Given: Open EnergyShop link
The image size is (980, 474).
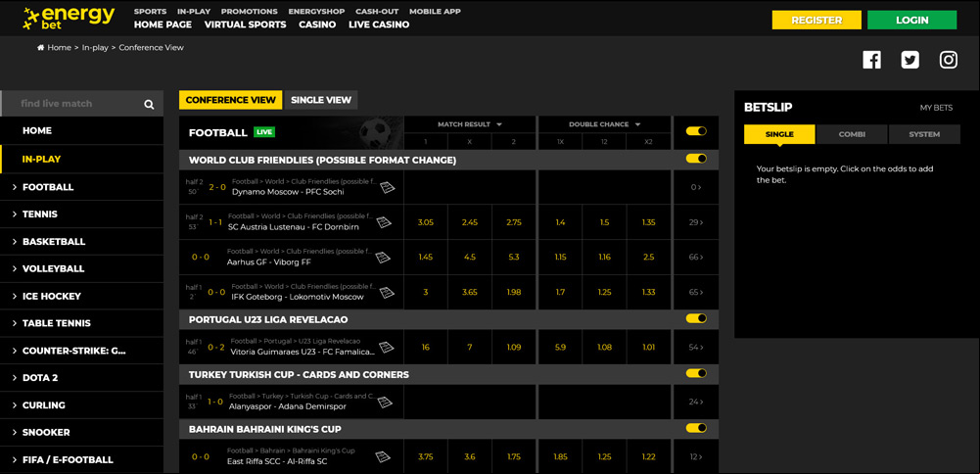Looking at the screenshot, I should [316, 11].
